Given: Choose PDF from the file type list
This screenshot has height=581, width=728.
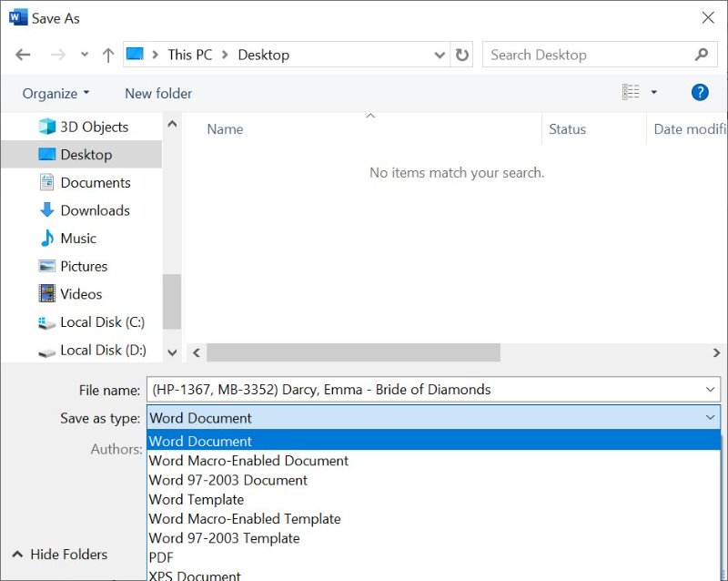Looking at the screenshot, I should pyautogui.click(x=161, y=557).
